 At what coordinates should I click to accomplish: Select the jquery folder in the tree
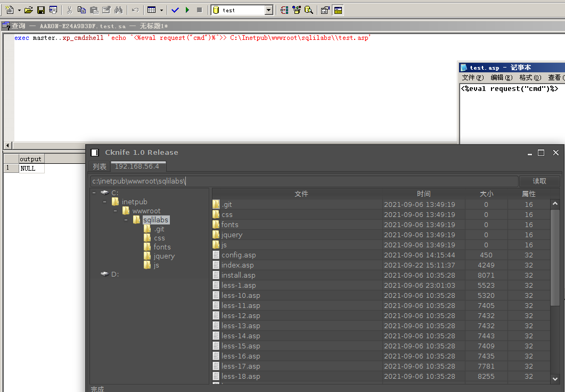(x=160, y=256)
